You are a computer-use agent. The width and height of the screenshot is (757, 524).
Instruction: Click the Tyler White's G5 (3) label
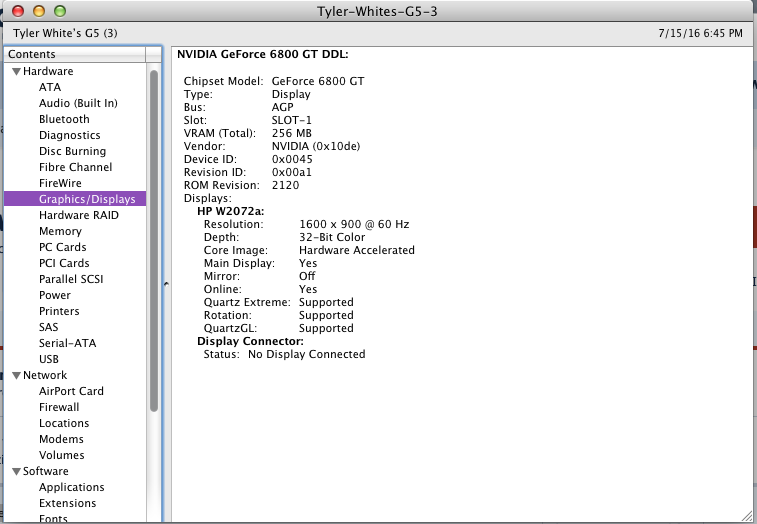pyautogui.click(x=65, y=33)
